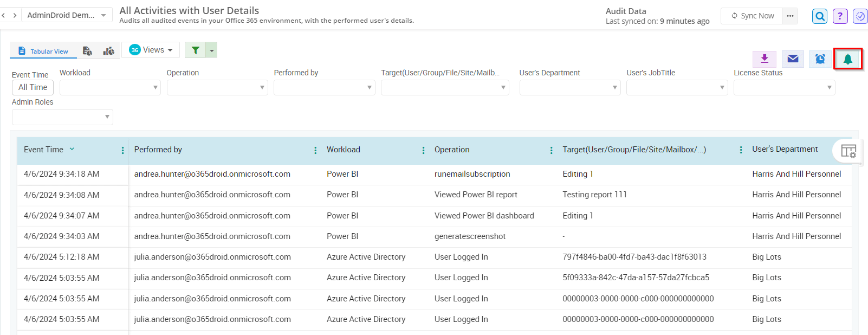Switch to the chart view icon

(109, 51)
